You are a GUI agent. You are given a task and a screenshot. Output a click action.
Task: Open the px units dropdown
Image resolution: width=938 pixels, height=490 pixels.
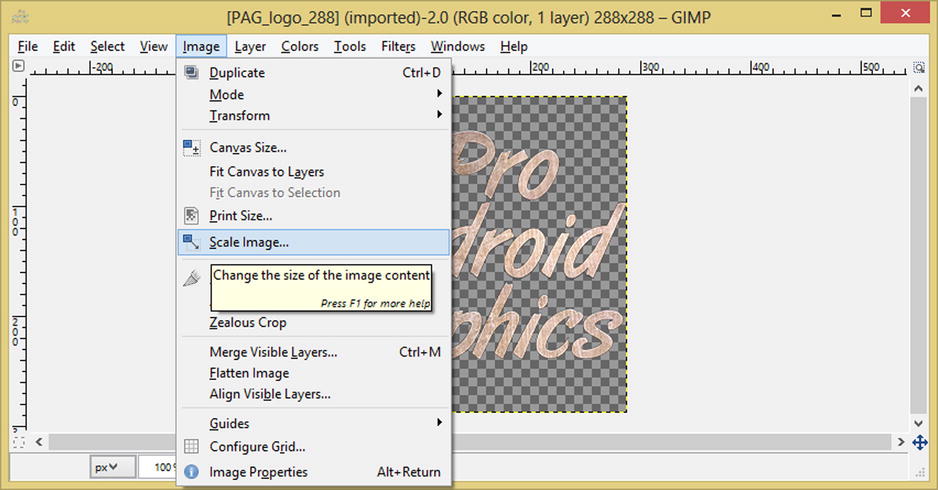click(112, 467)
